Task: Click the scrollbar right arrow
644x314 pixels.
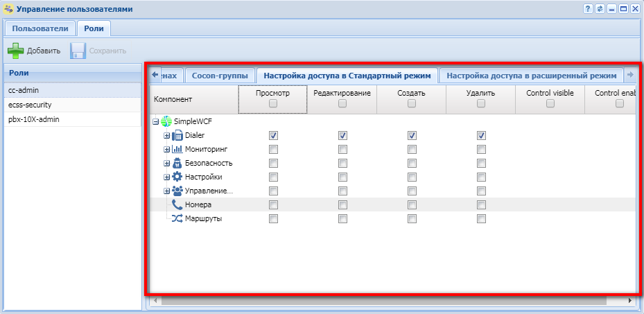Action: click(630, 301)
